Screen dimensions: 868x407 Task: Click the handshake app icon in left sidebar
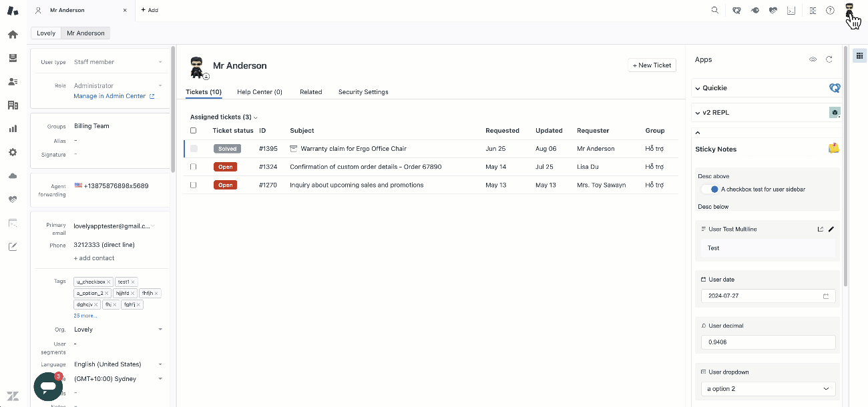(x=13, y=199)
